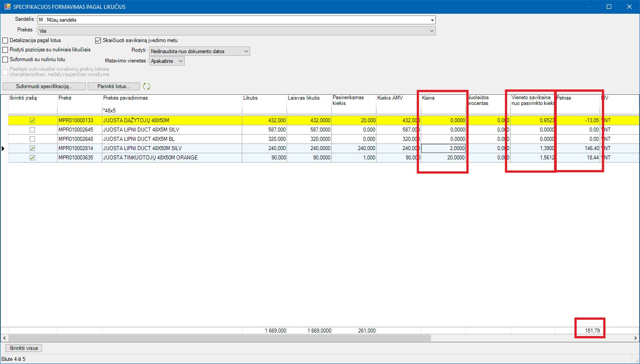This screenshot has width=640, height=364.
Task: Open the Sandėlis warehouse dropdown
Action: [x=432, y=20]
